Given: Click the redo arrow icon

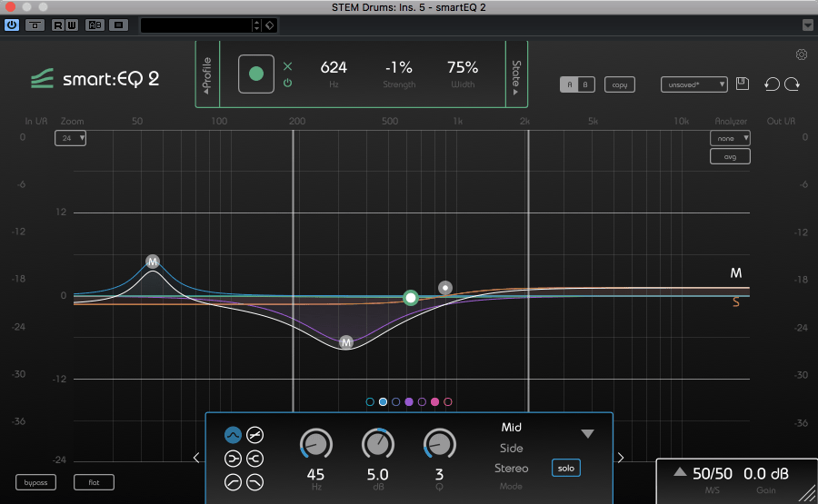Looking at the screenshot, I should point(792,84).
